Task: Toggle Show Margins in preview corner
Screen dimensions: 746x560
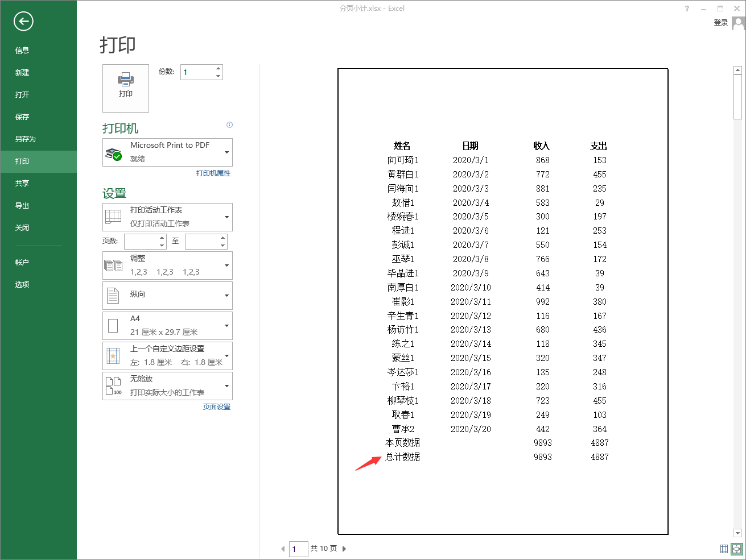Action: point(724,549)
